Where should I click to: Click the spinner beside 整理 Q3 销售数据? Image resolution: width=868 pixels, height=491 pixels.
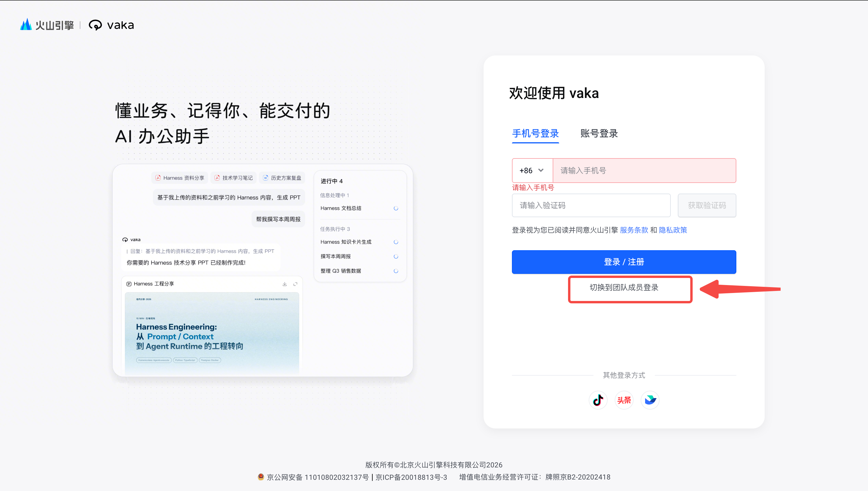coord(396,271)
